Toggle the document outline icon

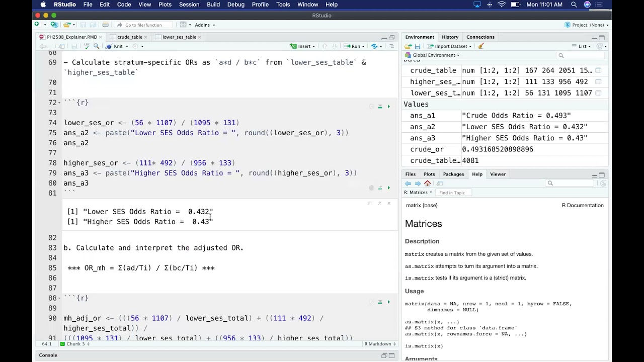tap(392, 46)
